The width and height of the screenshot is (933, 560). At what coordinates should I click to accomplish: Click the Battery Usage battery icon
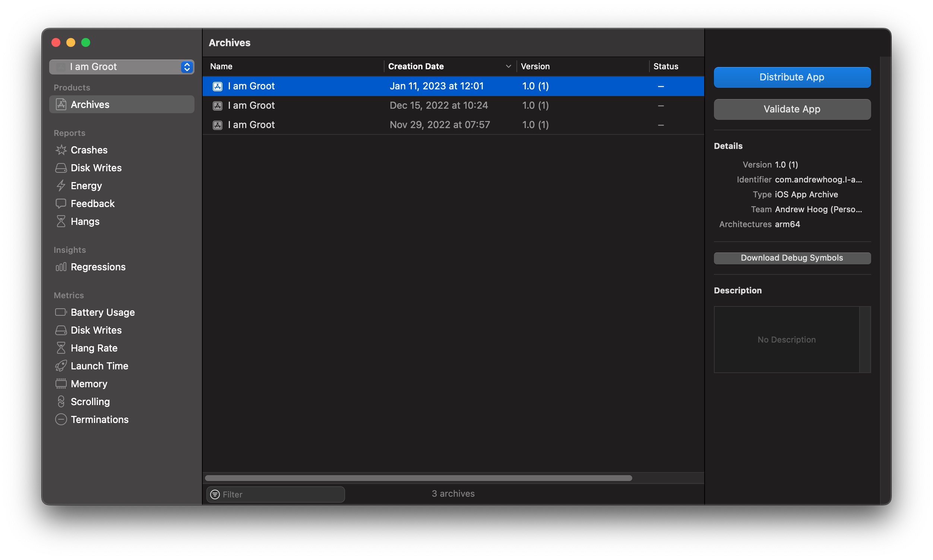pyautogui.click(x=61, y=312)
